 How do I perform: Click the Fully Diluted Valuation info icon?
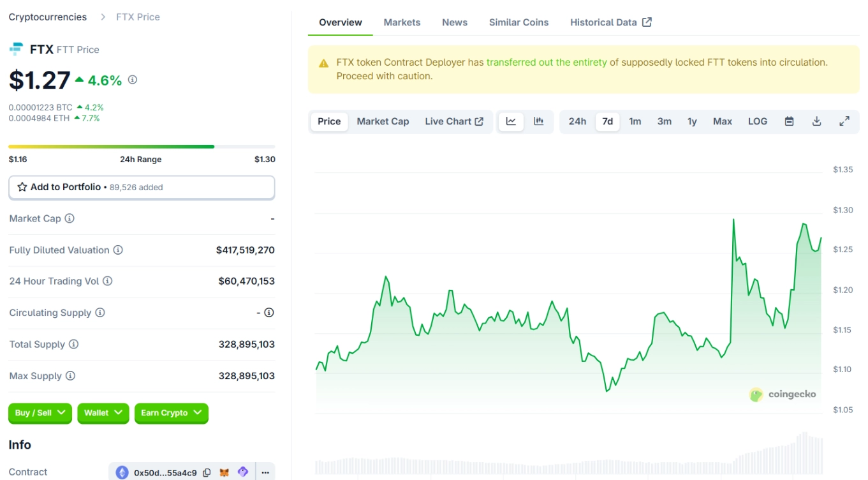point(118,250)
